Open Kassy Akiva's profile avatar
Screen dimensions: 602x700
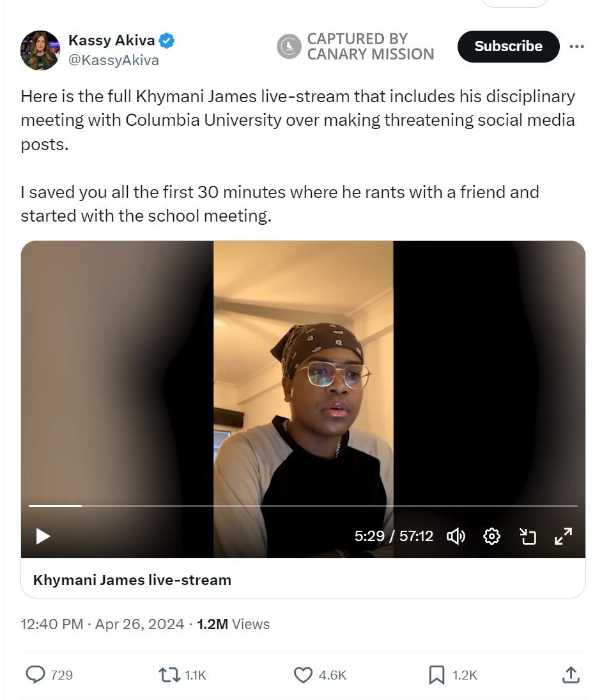pyautogui.click(x=40, y=50)
